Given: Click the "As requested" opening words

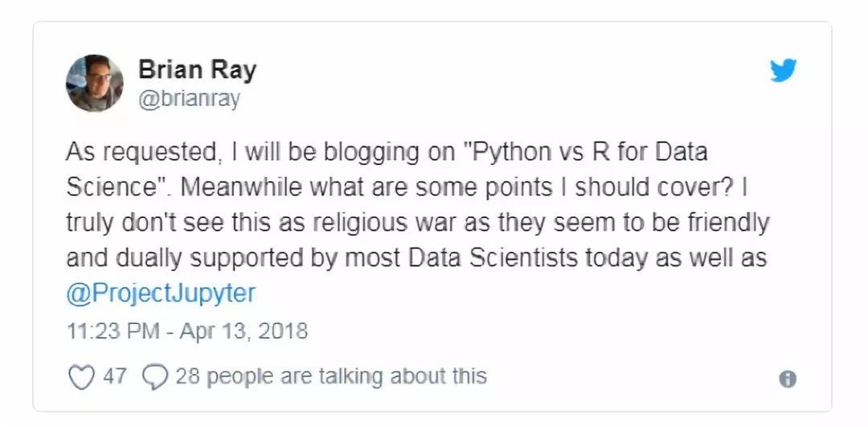Looking at the screenshot, I should (140, 152).
